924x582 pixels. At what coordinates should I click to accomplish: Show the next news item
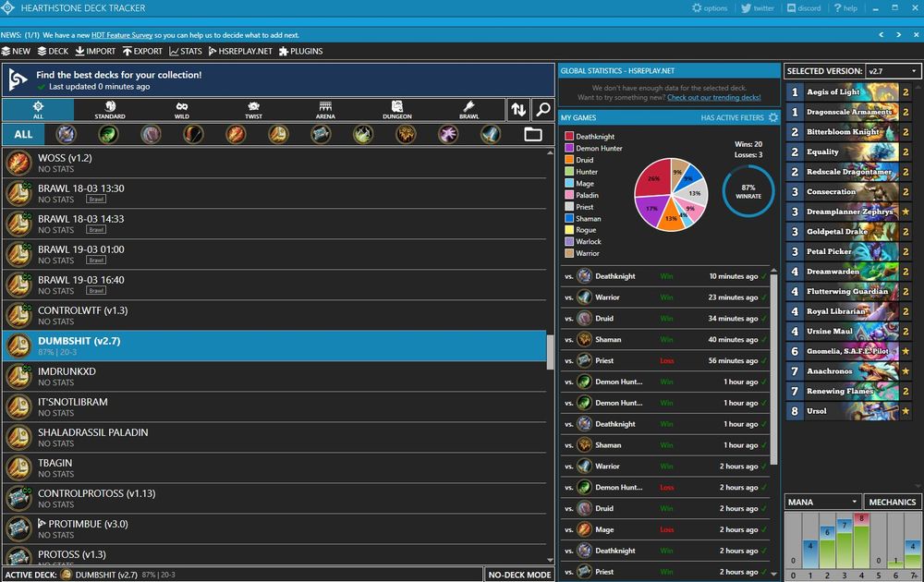click(899, 35)
